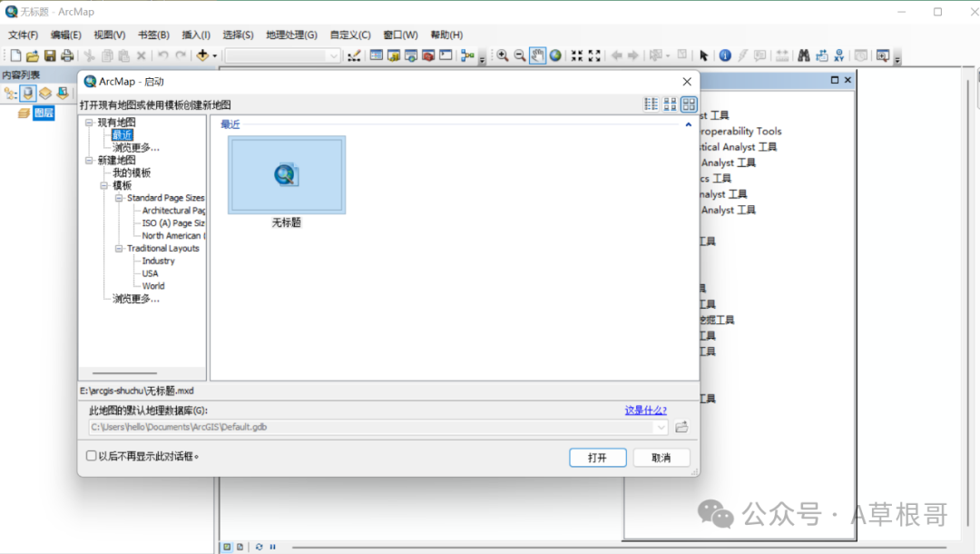Image resolution: width=980 pixels, height=554 pixels.
Task: Switch contents list to List By Selection
Action: click(x=63, y=94)
